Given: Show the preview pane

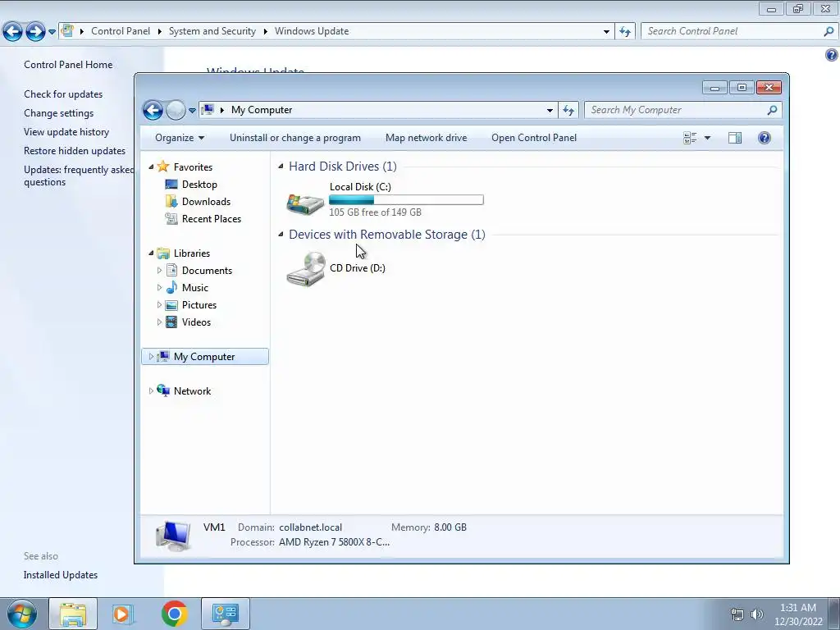Looking at the screenshot, I should [735, 138].
